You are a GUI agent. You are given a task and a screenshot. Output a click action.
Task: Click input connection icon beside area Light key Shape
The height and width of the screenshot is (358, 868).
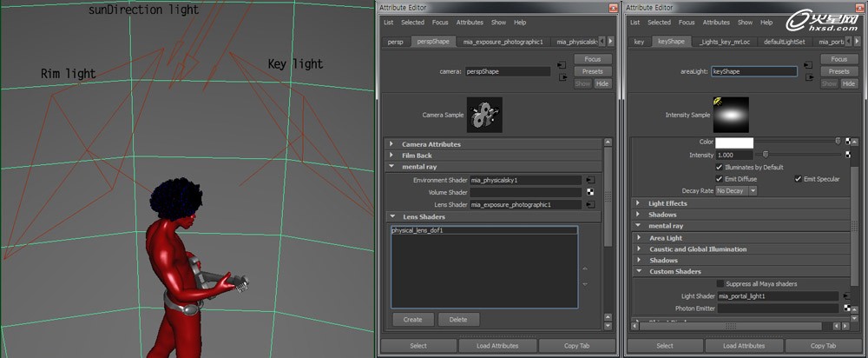click(x=808, y=65)
